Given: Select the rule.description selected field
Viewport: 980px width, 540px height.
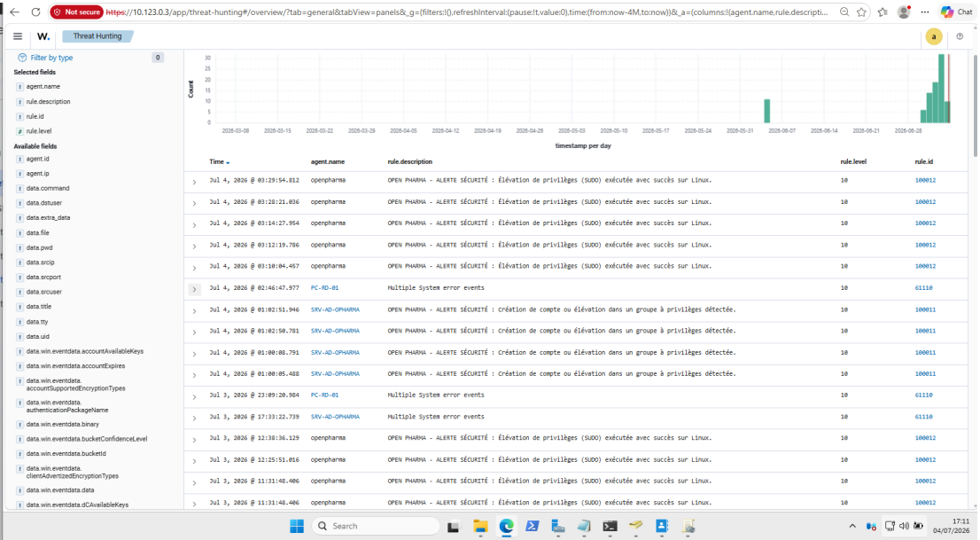Looking at the screenshot, I should point(48,101).
